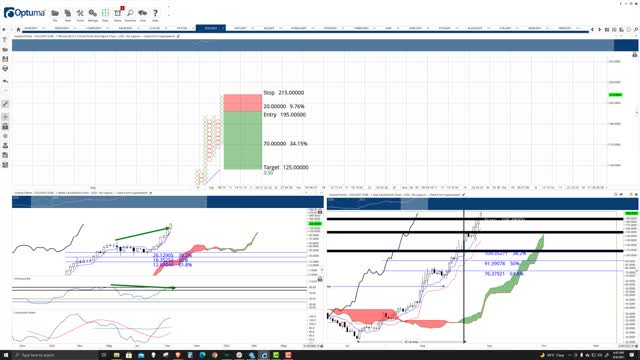Toggle the scale lock on lower-left price chart

320,212
